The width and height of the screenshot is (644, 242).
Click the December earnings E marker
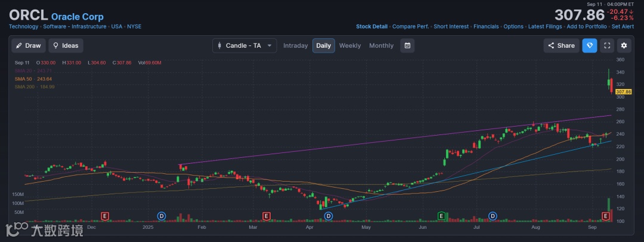click(x=105, y=216)
